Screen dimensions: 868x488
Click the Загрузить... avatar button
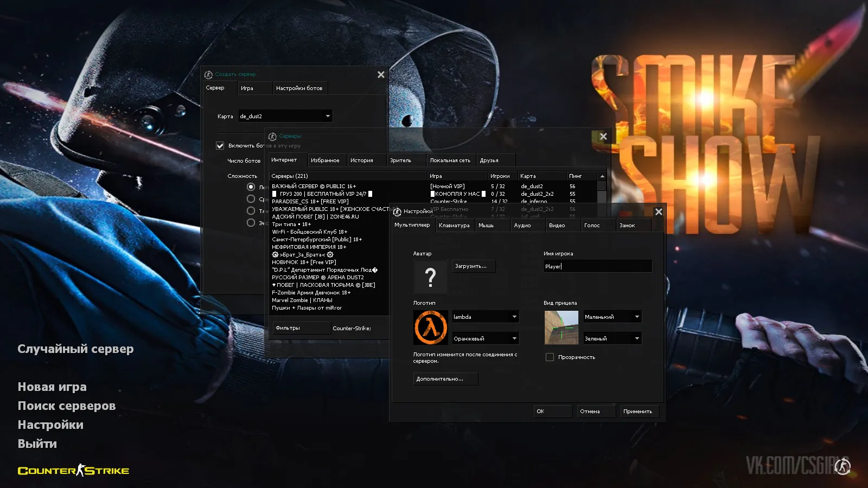(473, 266)
